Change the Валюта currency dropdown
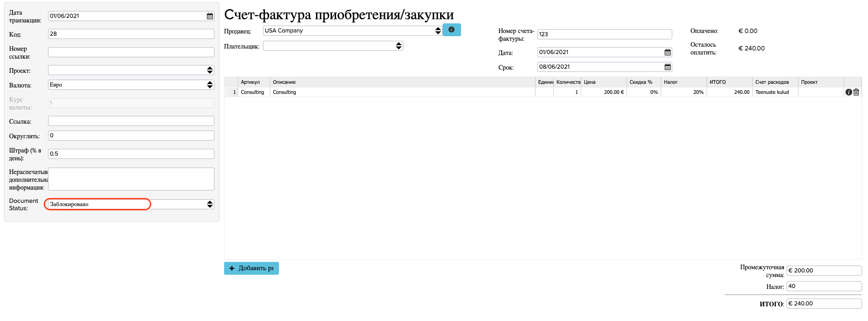The width and height of the screenshot is (868, 321). click(131, 85)
